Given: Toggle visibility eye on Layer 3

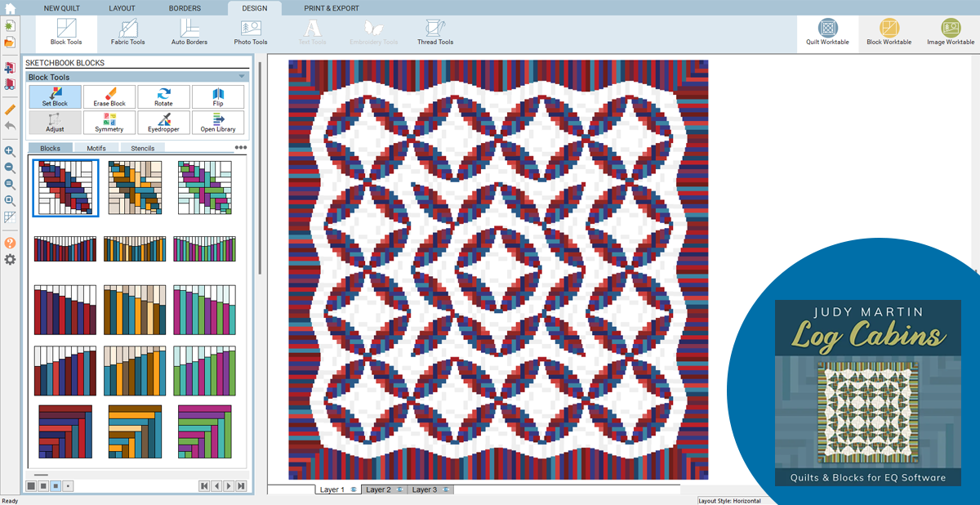Looking at the screenshot, I should pyautogui.click(x=446, y=489).
